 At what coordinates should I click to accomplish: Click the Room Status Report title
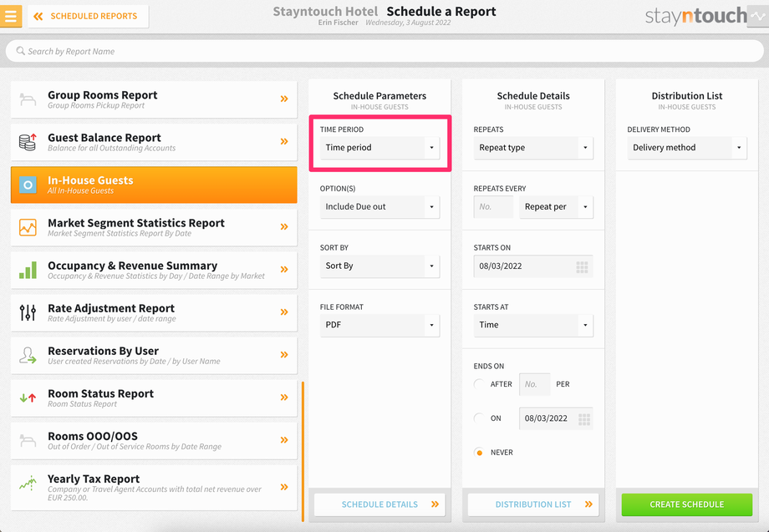[100, 394]
